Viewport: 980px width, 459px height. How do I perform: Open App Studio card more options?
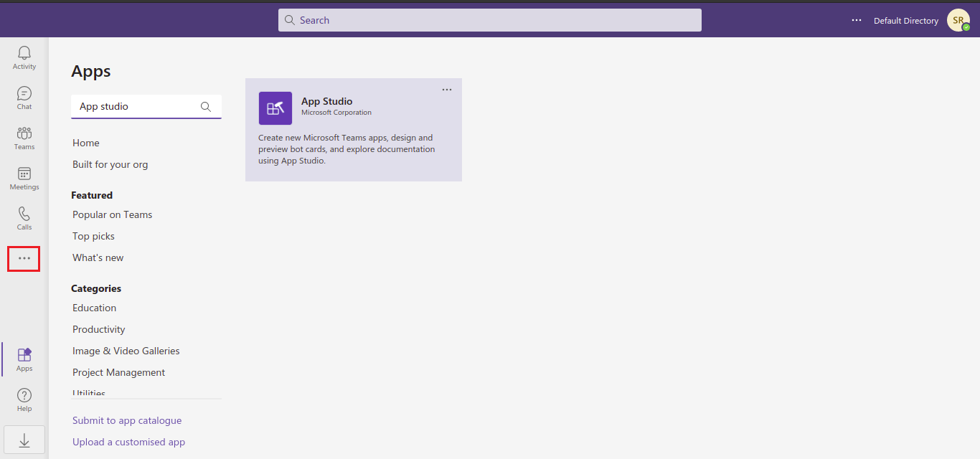[x=447, y=90]
